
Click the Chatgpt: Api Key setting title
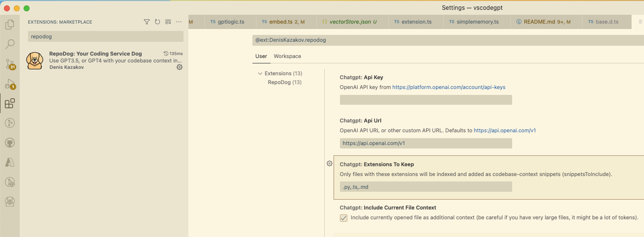click(362, 77)
